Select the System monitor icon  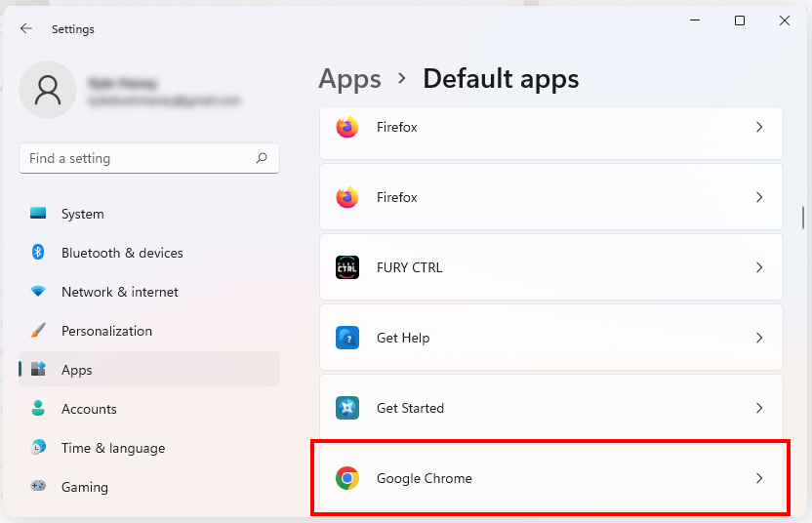pos(38,214)
